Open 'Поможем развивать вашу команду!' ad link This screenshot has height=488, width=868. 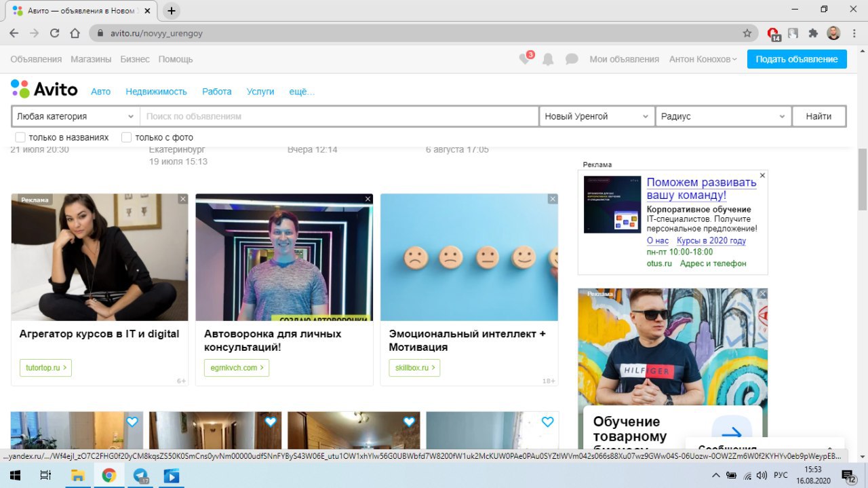coord(701,189)
